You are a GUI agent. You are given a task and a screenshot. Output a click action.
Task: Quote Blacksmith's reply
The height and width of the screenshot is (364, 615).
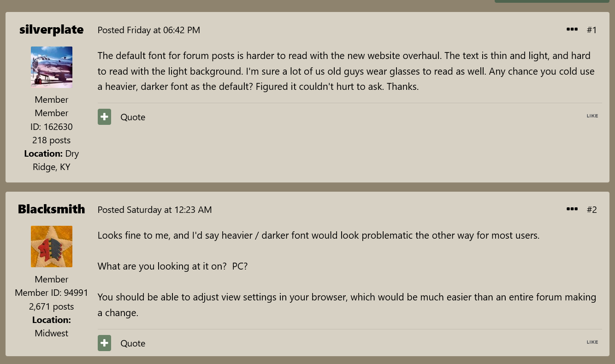[x=133, y=343]
